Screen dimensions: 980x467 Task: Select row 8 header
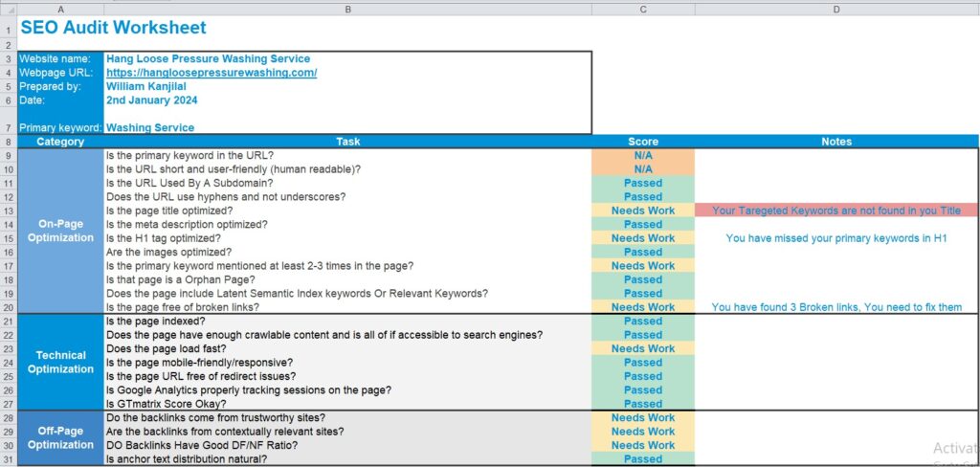pos(9,142)
